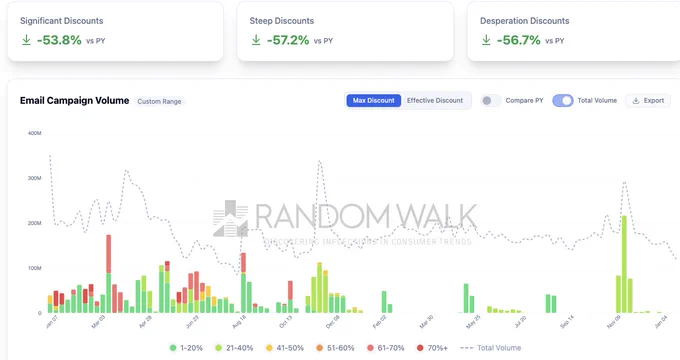Click the Export download icon
Viewport: 680px width, 360px height.
click(636, 101)
